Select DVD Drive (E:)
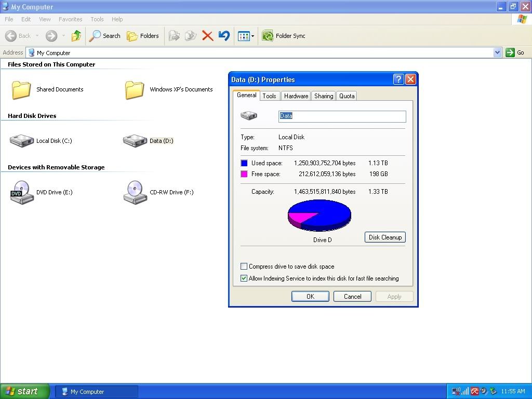 [x=42, y=192]
